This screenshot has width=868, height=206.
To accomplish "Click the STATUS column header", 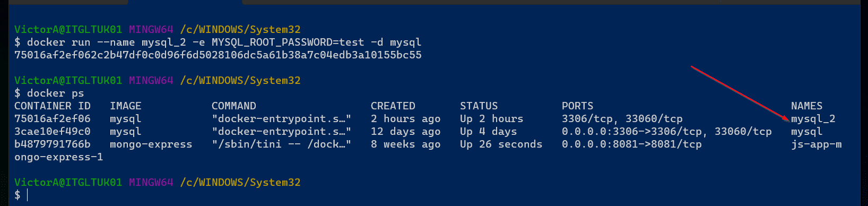I will [479, 106].
